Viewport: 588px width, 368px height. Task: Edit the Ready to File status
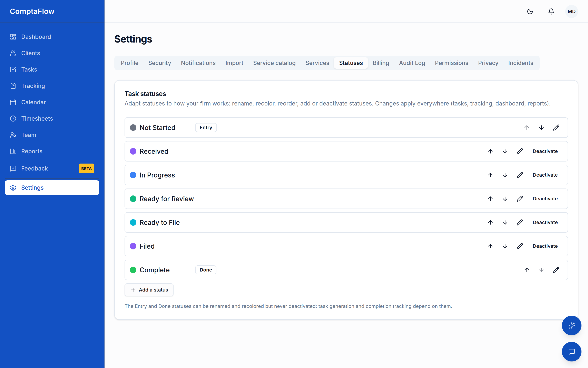[x=520, y=222]
